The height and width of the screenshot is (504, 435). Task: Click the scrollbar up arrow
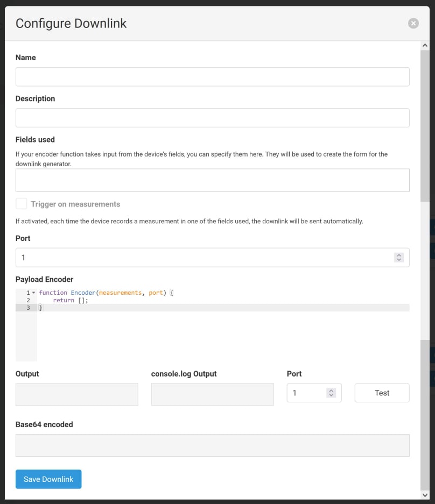point(425,45)
